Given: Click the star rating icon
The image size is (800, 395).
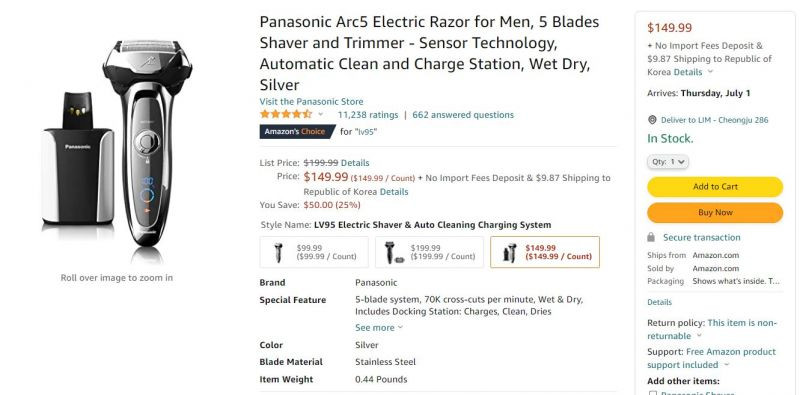Looking at the screenshot, I should point(286,114).
